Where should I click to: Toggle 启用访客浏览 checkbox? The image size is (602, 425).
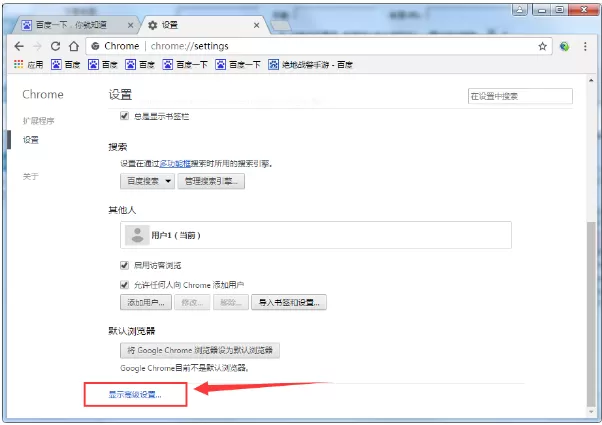[124, 265]
